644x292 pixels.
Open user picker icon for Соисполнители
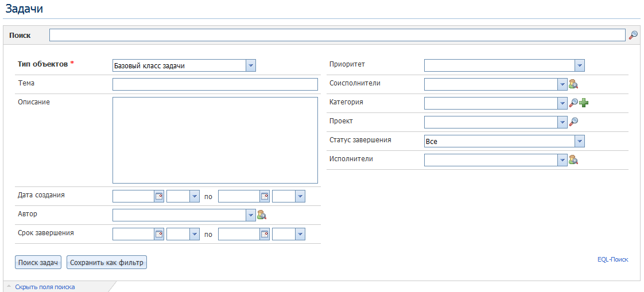click(x=573, y=84)
